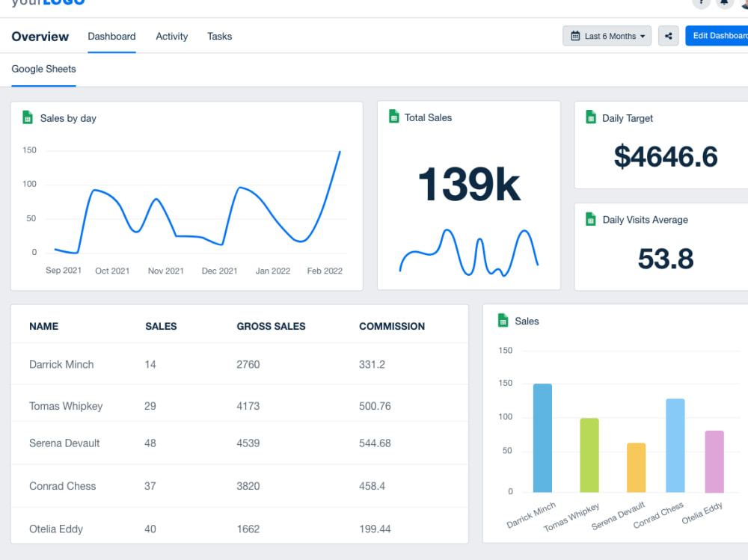Click the Google Sheets icon on Daily Visits Average card
This screenshot has height=560, width=748.
click(x=589, y=219)
